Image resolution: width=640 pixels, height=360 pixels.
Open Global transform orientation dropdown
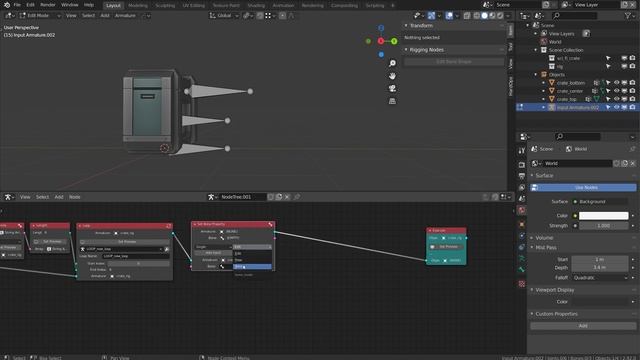pos(224,16)
